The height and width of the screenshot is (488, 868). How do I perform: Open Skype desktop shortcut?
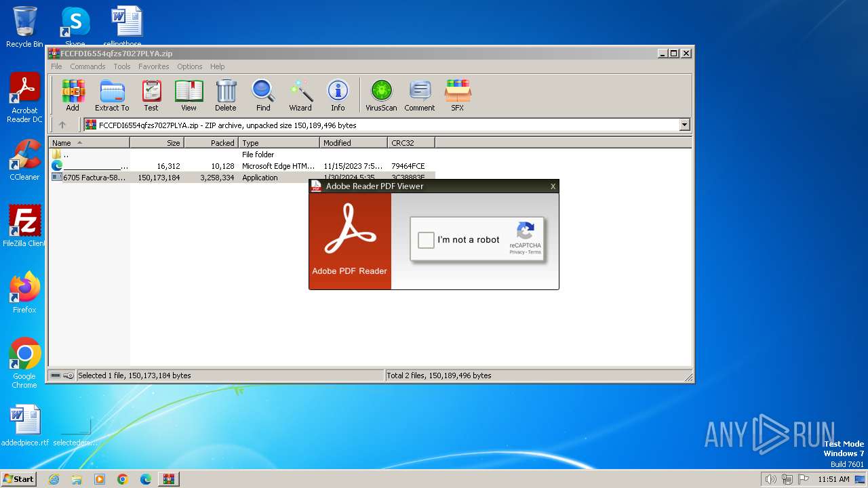pos(75,26)
